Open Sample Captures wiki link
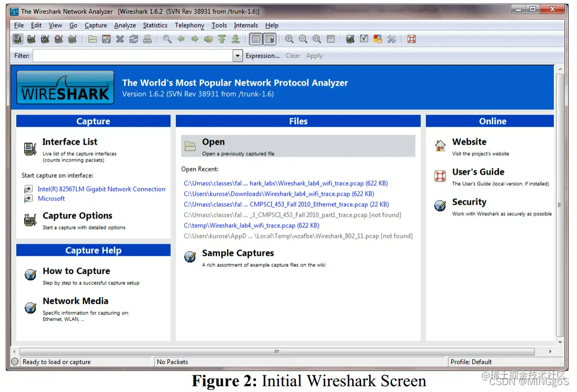The height and width of the screenshot is (392, 577). (238, 253)
